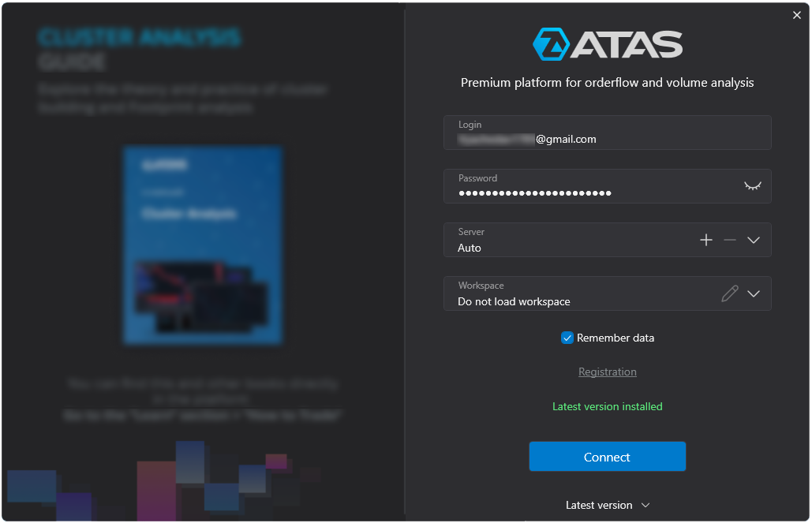
Task: Click into the Login email field
Action: point(608,133)
